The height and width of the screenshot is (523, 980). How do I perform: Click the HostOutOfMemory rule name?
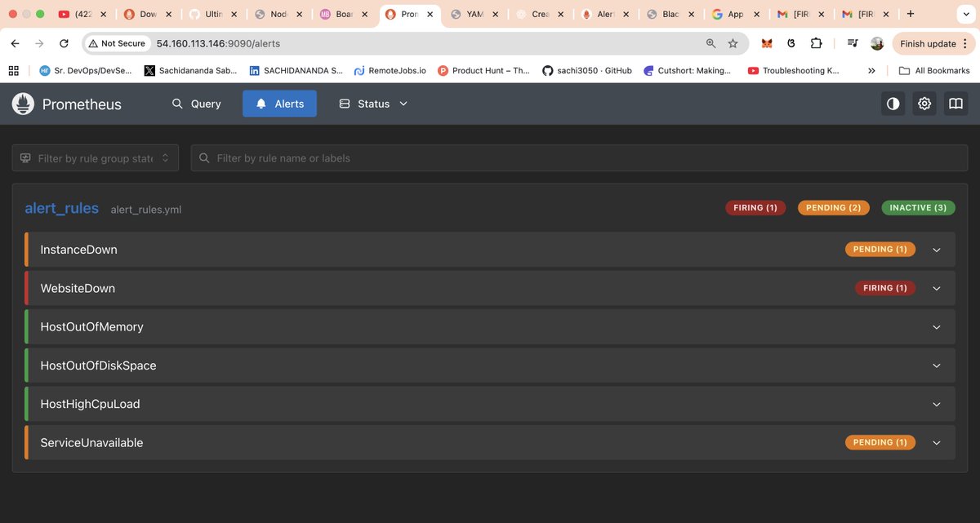(91, 327)
